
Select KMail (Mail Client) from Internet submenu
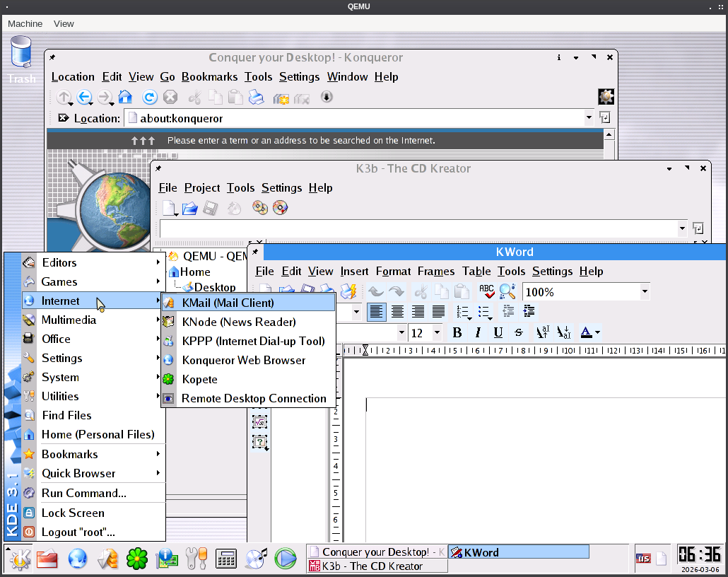point(228,303)
